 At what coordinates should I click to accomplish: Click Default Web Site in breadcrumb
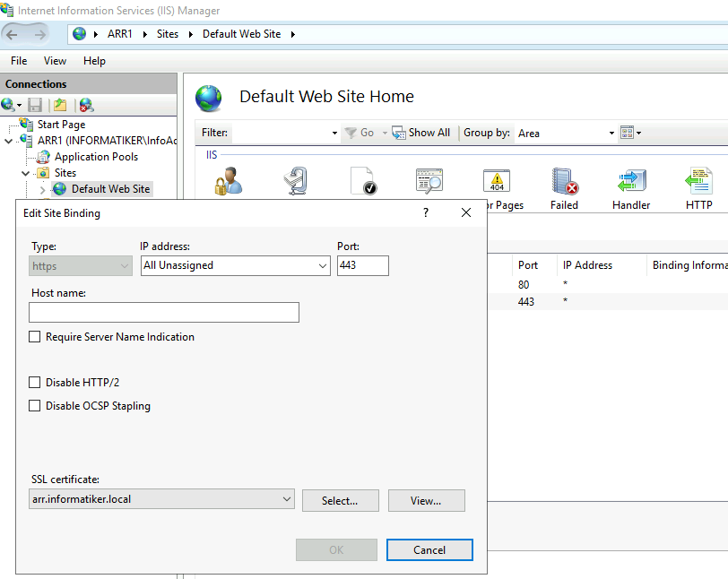241,34
